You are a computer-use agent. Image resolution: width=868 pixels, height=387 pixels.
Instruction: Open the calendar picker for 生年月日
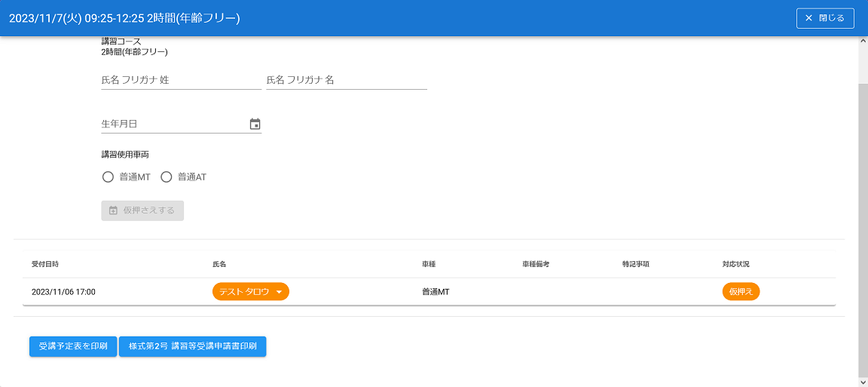pos(255,124)
